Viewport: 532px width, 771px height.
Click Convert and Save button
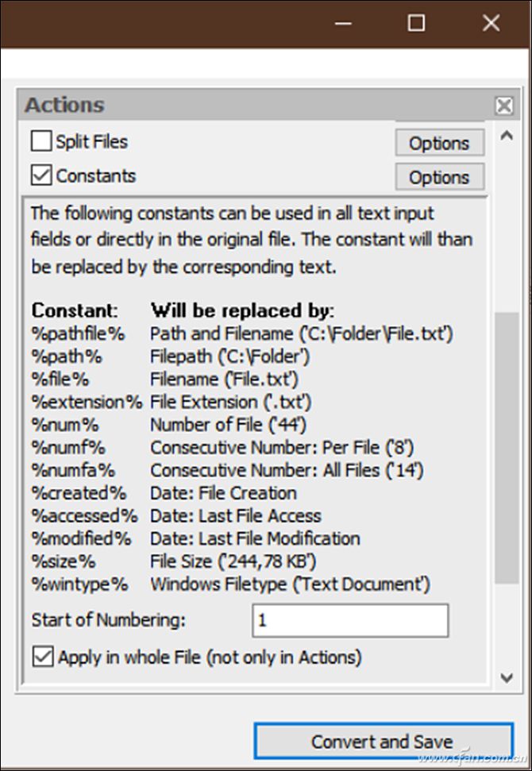pyautogui.click(x=383, y=742)
